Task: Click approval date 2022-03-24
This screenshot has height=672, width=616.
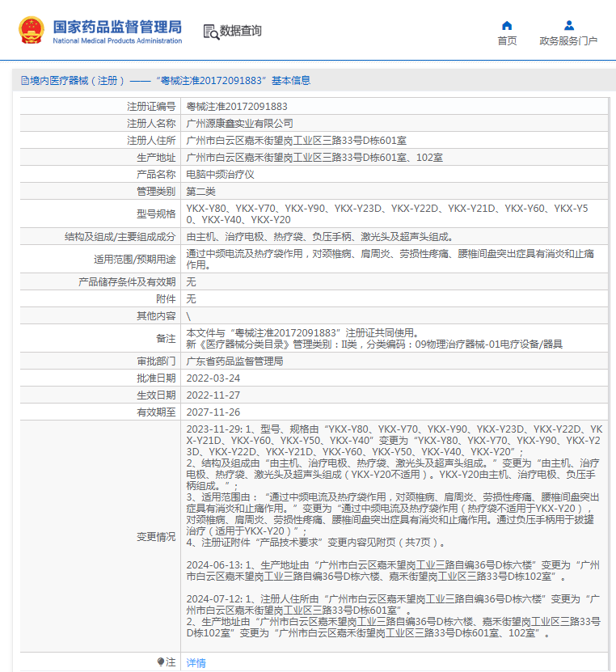Action: coord(213,378)
